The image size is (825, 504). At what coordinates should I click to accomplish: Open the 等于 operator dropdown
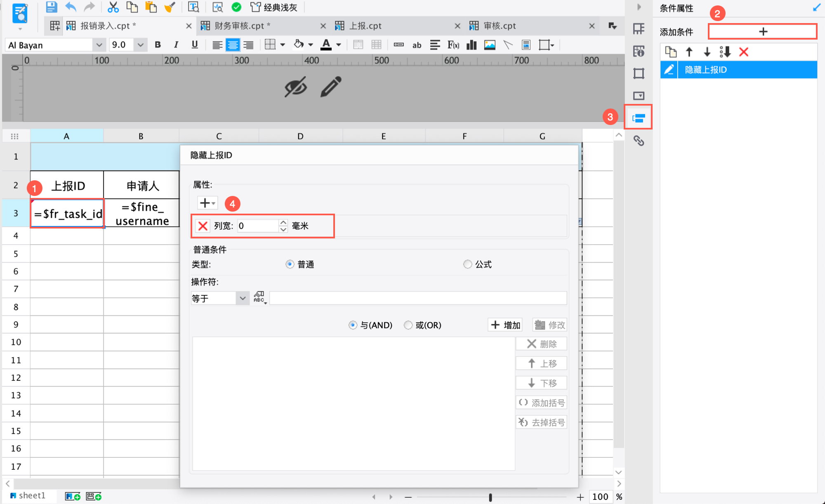coord(243,298)
